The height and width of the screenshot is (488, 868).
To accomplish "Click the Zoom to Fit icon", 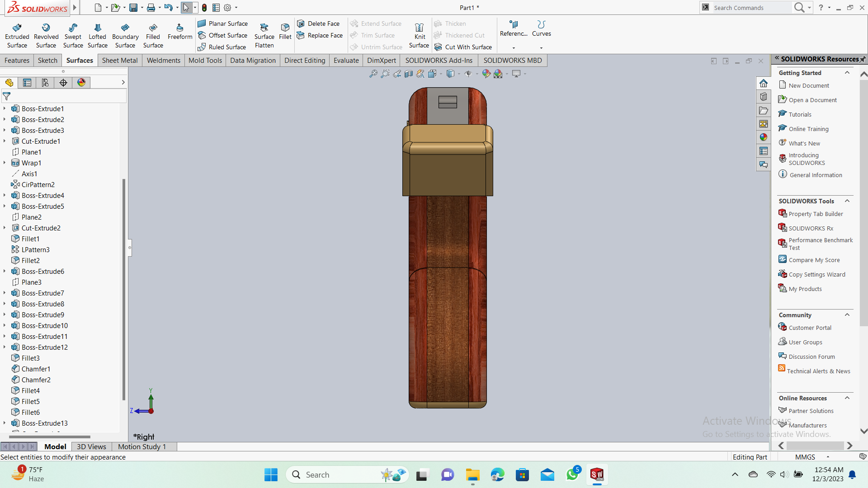I will [373, 74].
